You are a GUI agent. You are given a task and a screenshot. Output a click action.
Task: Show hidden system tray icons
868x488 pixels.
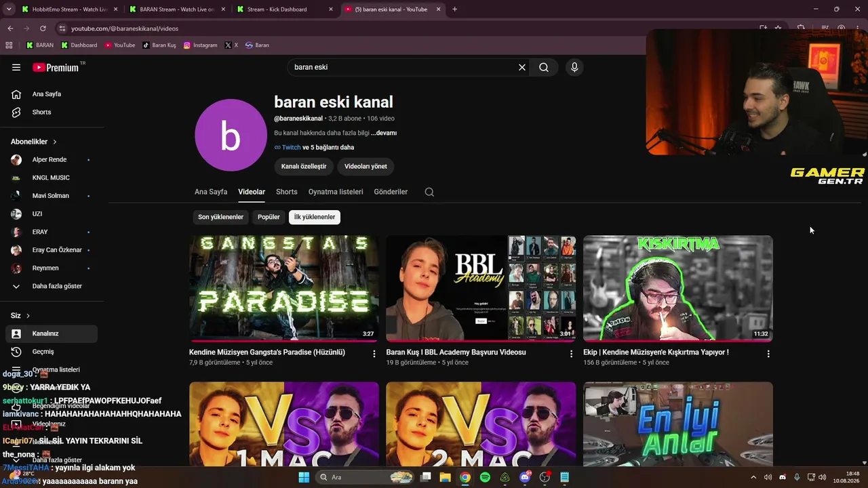tap(753, 477)
